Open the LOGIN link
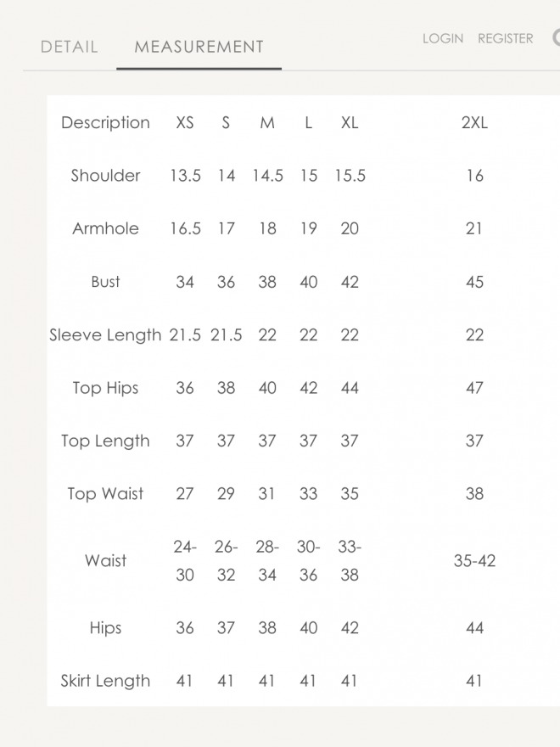 click(x=443, y=38)
